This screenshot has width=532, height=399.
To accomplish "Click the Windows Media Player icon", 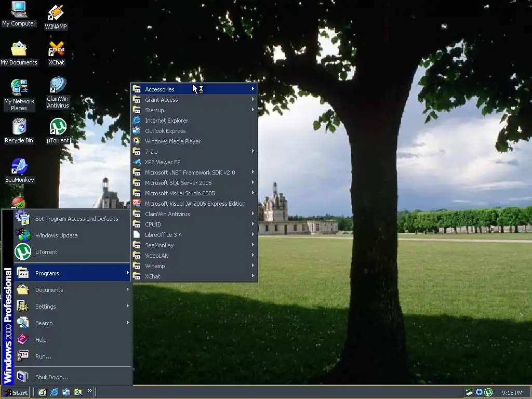I will 137,141.
